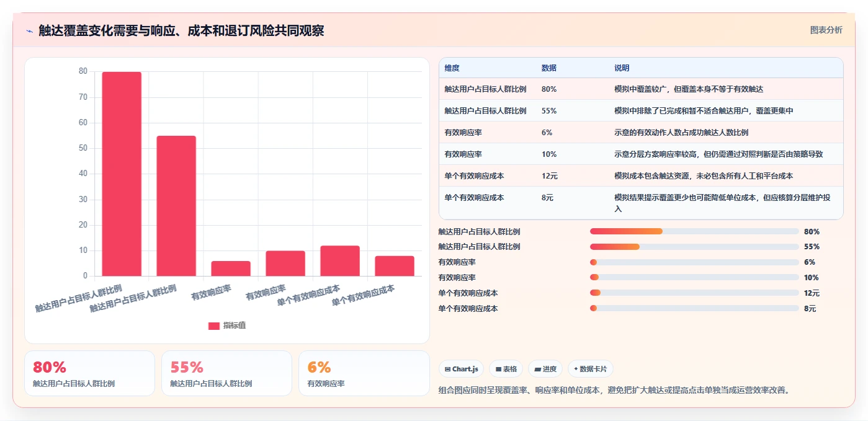Click table note starting '模拟成本包含触达资源'
The width and height of the screenshot is (868, 421).
pyautogui.click(x=704, y=176)
